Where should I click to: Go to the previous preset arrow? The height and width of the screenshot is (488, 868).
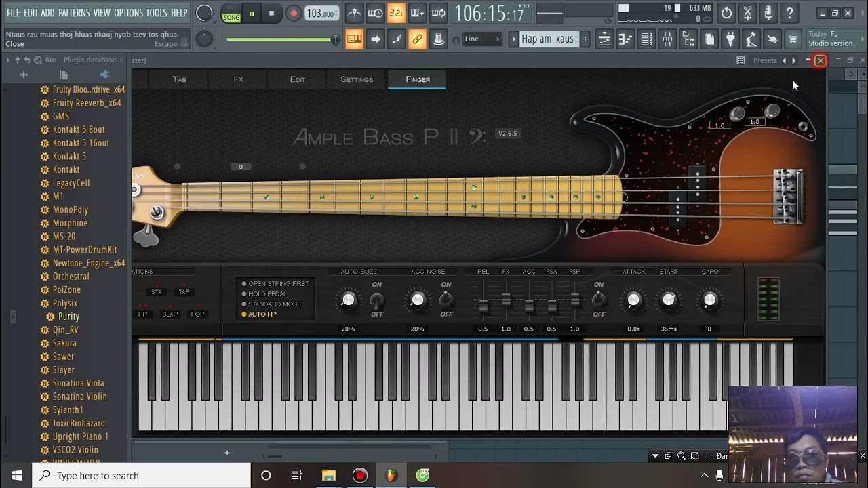(x=785, y=60)
